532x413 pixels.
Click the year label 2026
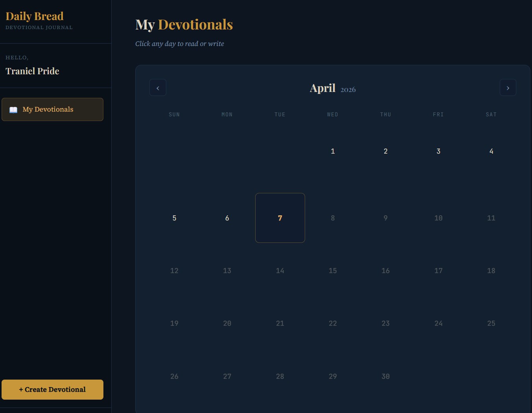348,90
